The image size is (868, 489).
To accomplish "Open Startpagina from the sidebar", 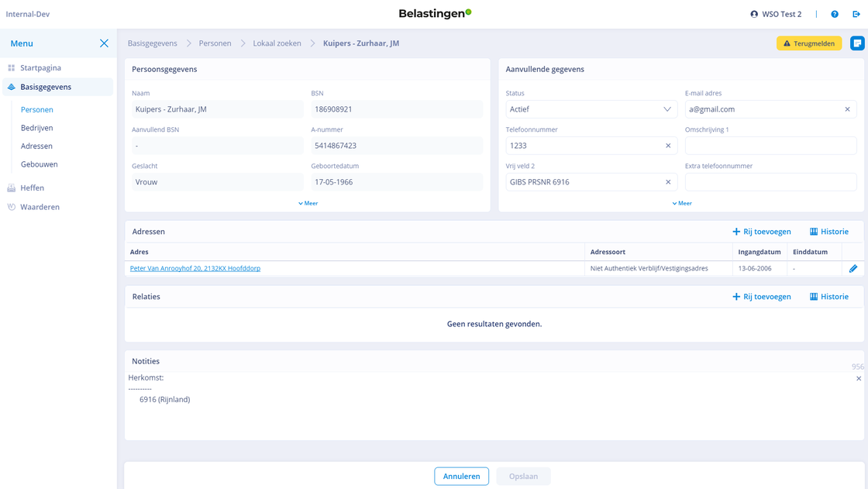I will 40,67.
